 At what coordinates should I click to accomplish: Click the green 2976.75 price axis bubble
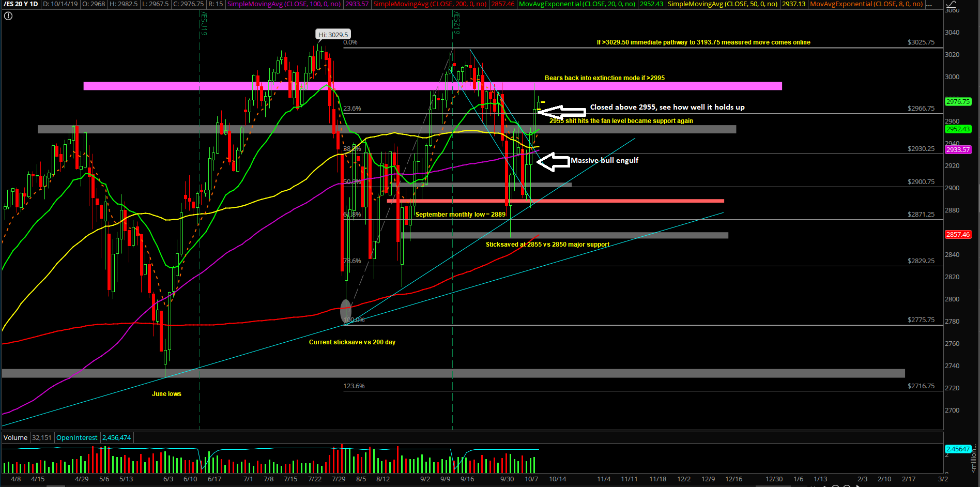tap(958, 102)
